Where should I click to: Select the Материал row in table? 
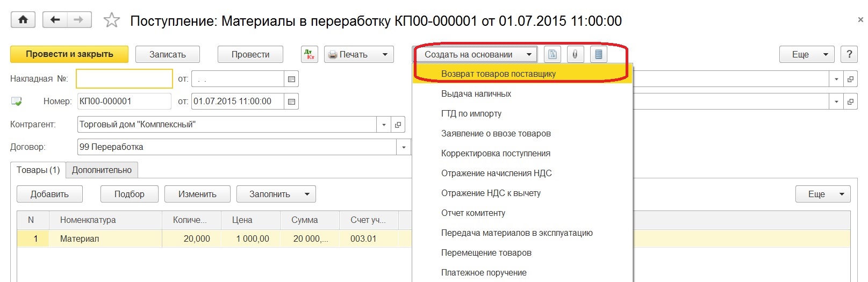click(80, 238)
